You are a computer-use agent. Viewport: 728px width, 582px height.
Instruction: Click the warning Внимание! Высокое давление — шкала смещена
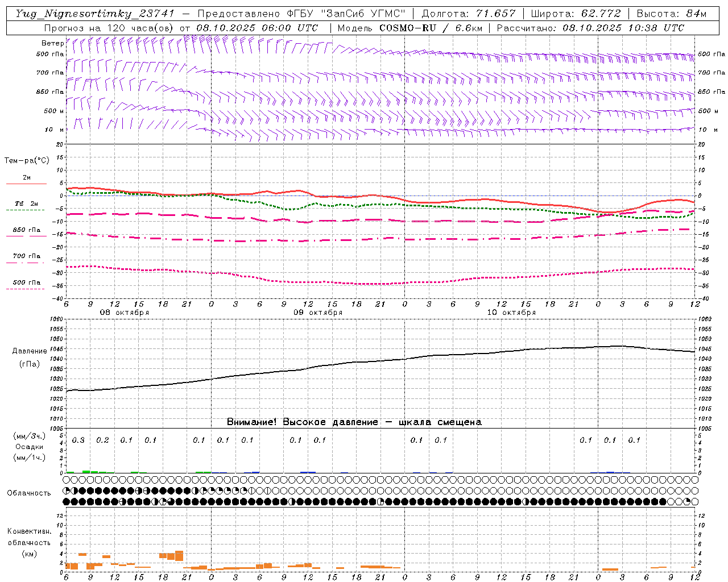(354, 422)
